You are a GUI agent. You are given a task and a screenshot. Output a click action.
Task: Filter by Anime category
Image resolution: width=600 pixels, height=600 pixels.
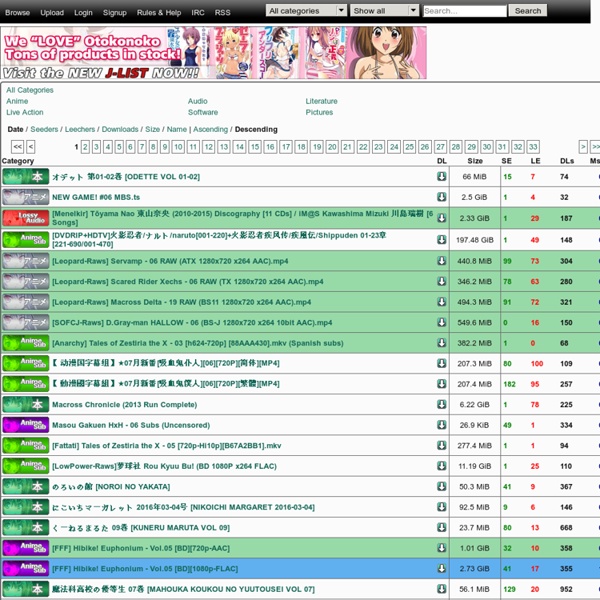(17, 101)
